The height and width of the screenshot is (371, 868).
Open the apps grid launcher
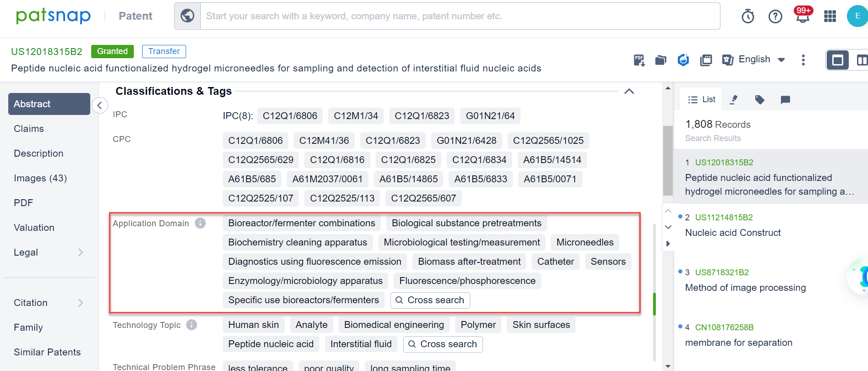(x=830, y=16)
